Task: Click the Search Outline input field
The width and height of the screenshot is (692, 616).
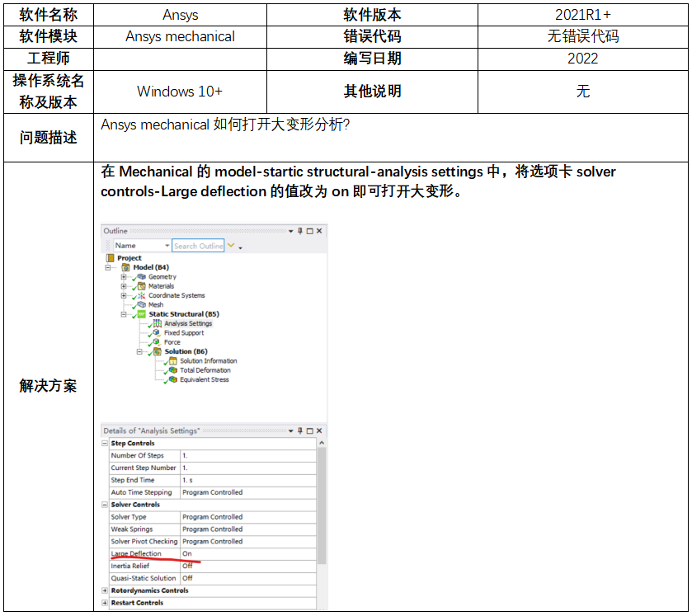Action: pos(198,246)
